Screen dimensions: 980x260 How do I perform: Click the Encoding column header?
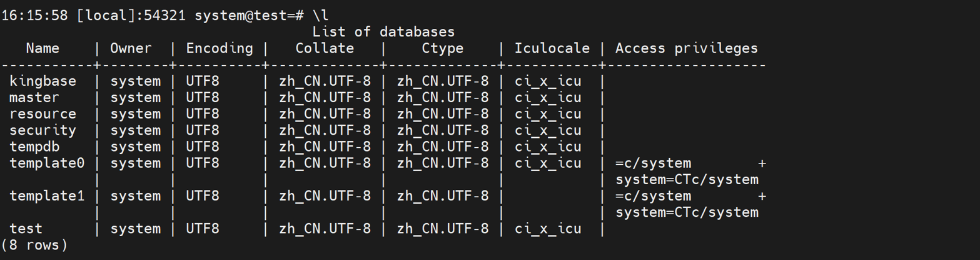(x=220, y=48)
